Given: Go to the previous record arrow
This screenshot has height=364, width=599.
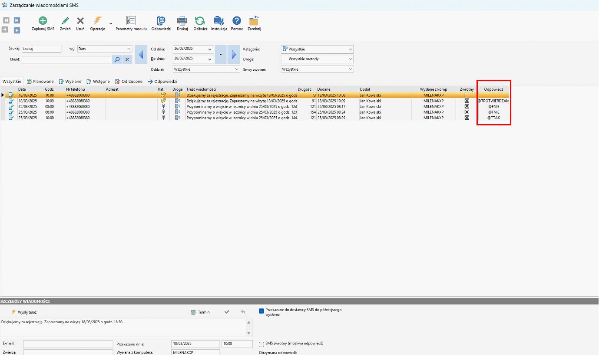Looking at the screenshot, I should (x=5, y=30).
